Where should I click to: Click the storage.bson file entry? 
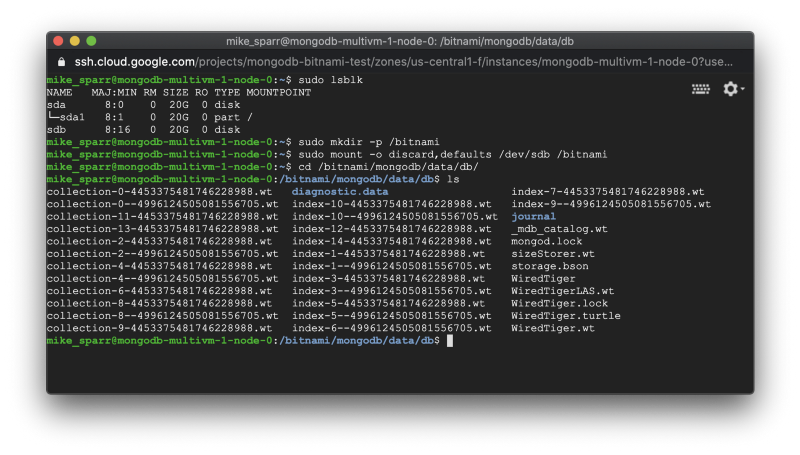(549, 266)
